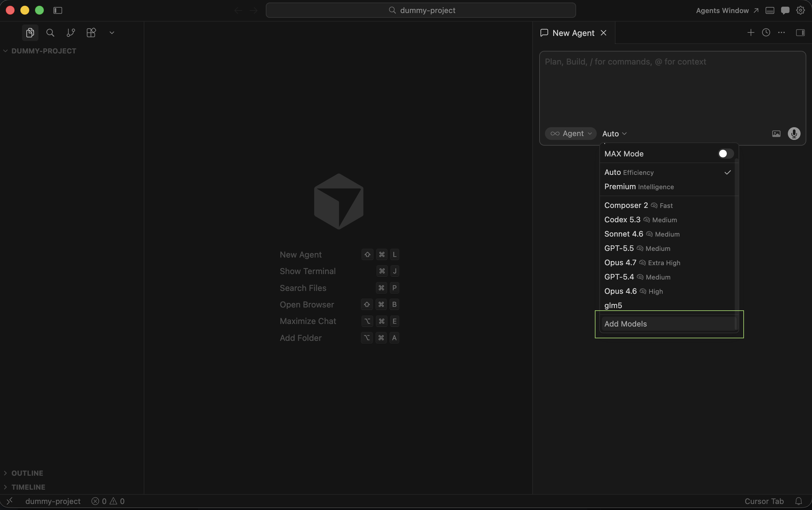Open chat history clock icon
This screenshot has height=510, width=812.
(766, 32)
